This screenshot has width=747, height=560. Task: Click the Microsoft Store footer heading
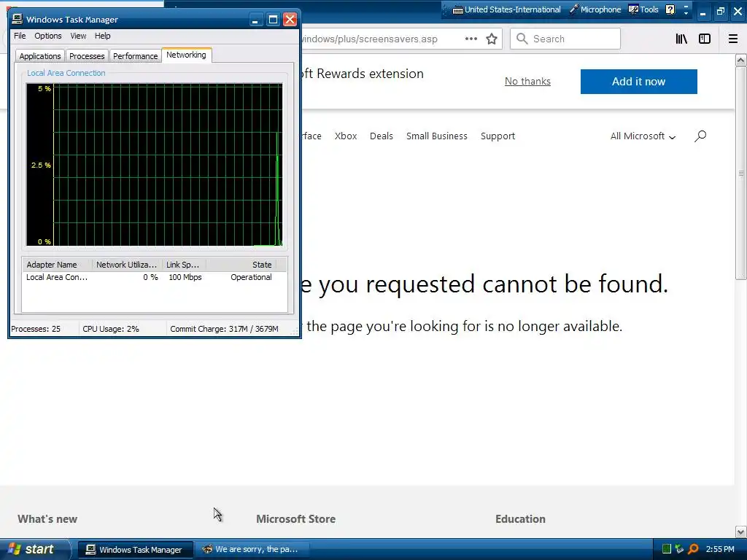click(x=296, y=519)
